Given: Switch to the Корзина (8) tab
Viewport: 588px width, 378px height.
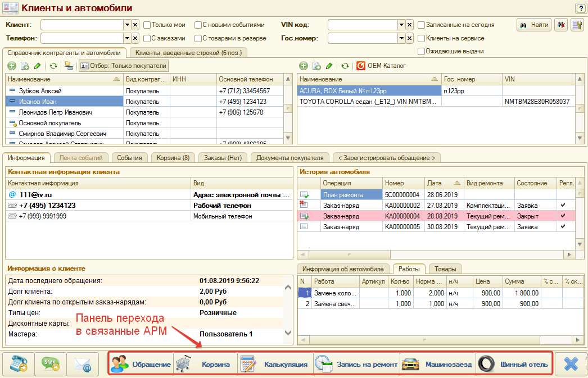Looking at the screenshot, I should coord(173,158).
